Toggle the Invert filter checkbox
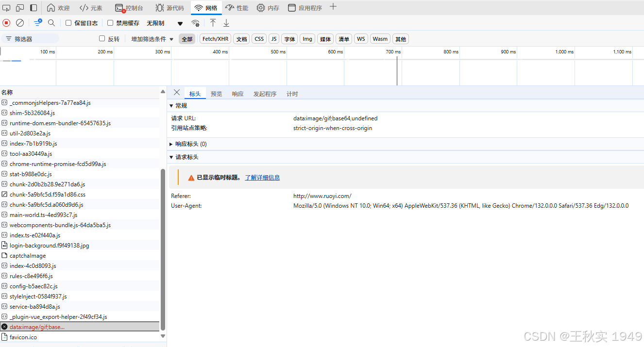 102,39
